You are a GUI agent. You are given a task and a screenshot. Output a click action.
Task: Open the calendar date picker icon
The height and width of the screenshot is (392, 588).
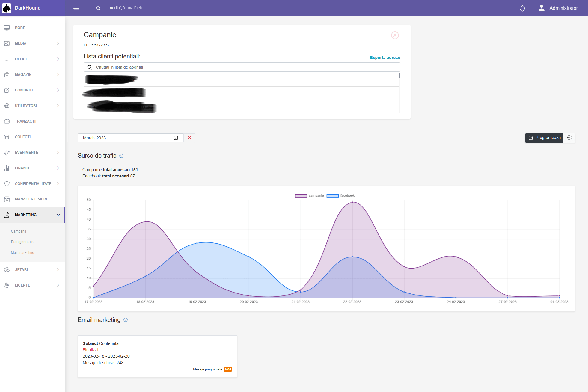coord(176,138)
